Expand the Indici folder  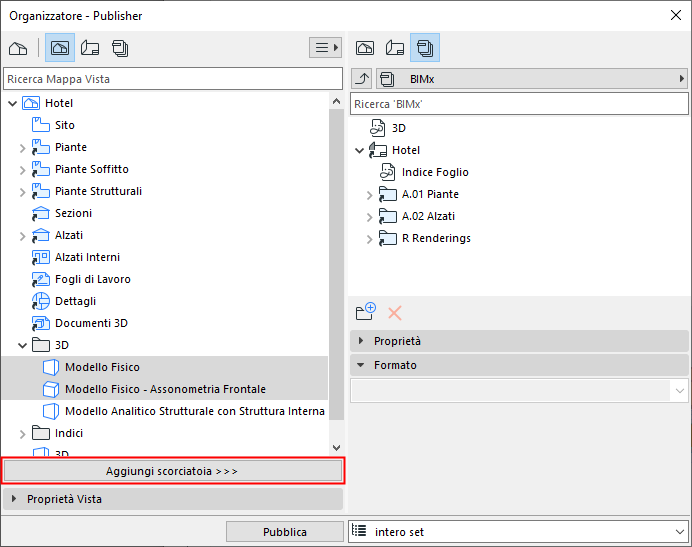coord(23,434)
